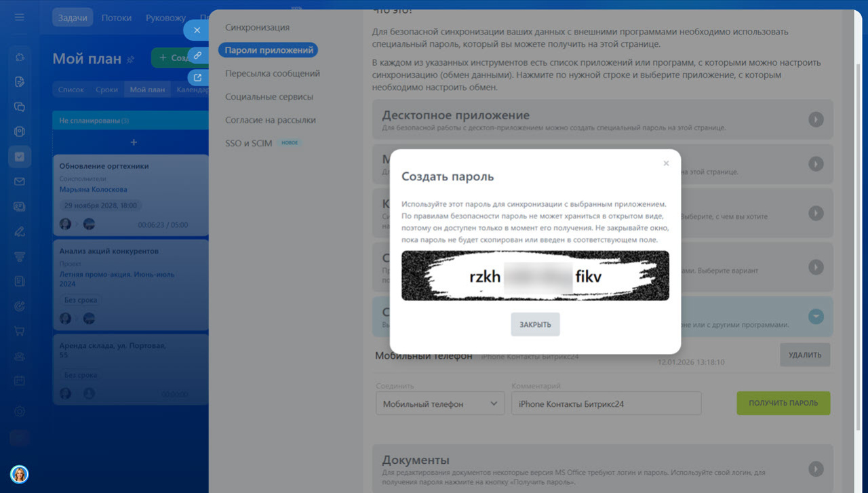Click the Не спланированы column header
The height and width of the screenshot is (493, 868).
click(130, 120)
